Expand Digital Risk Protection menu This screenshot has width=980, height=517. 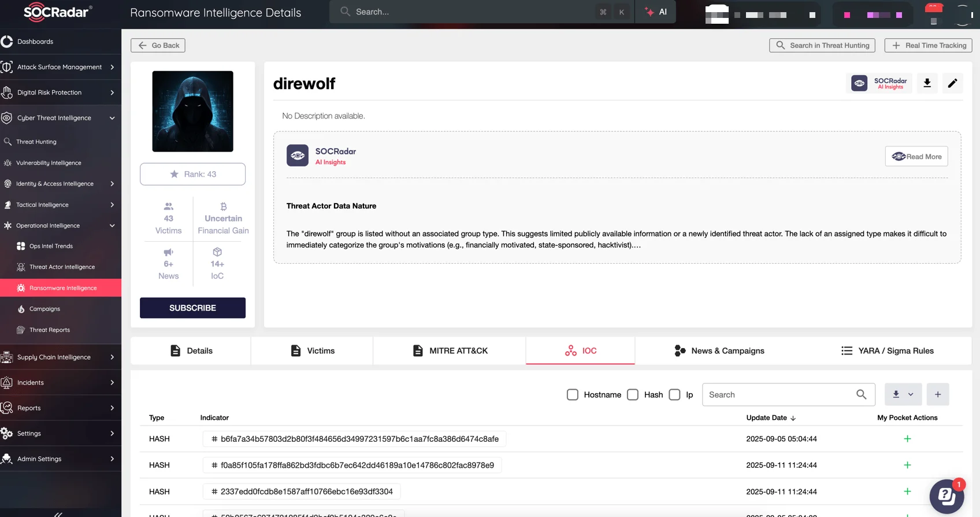(x=61, y=93)
